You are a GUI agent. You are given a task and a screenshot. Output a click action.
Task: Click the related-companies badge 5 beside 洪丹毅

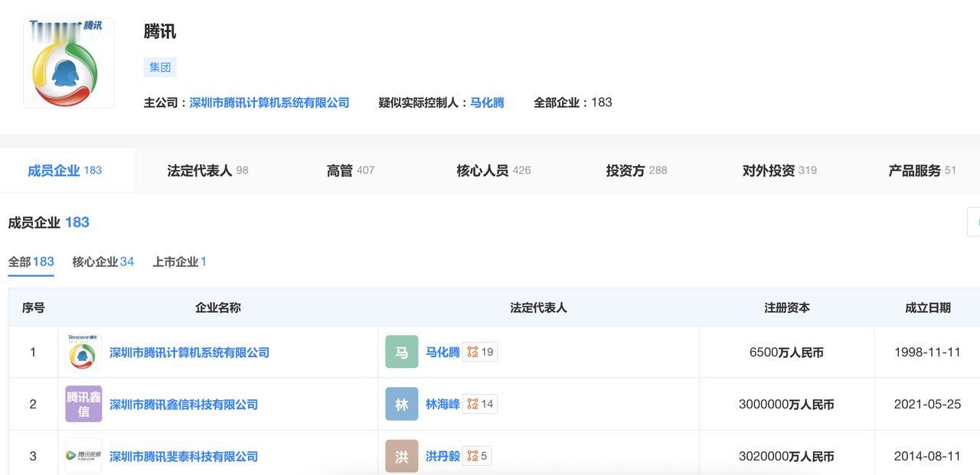point(477,456)
